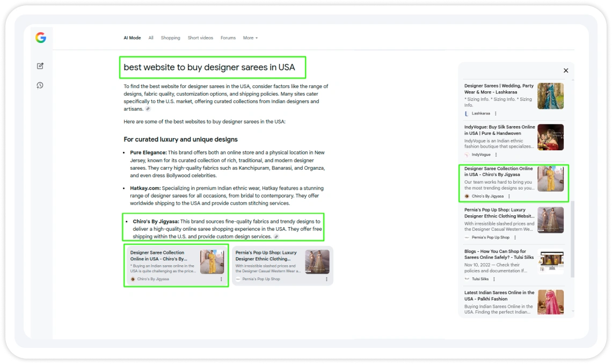Click link icon after Chiro's By Jigyasa bullet
This screenshot has height=364, width=612.
(x=276, y=236)
